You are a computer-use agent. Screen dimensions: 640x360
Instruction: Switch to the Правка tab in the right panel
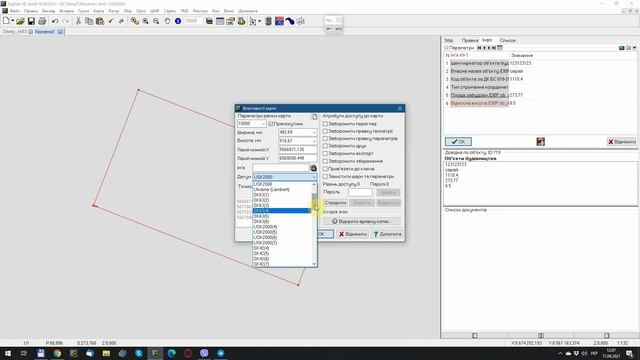pyautogui.click(x=470, y=40)
